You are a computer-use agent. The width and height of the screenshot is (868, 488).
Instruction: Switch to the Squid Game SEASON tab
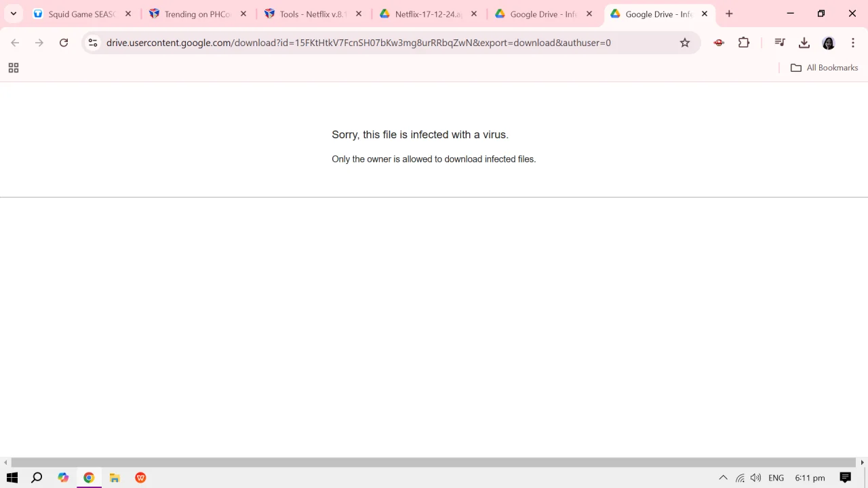pos(81,14)
